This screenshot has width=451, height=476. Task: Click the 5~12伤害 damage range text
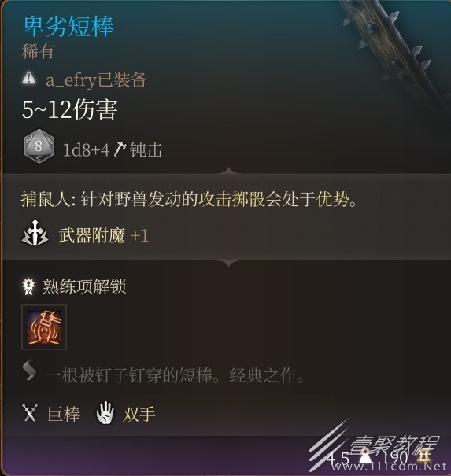(x=69, y=109)
